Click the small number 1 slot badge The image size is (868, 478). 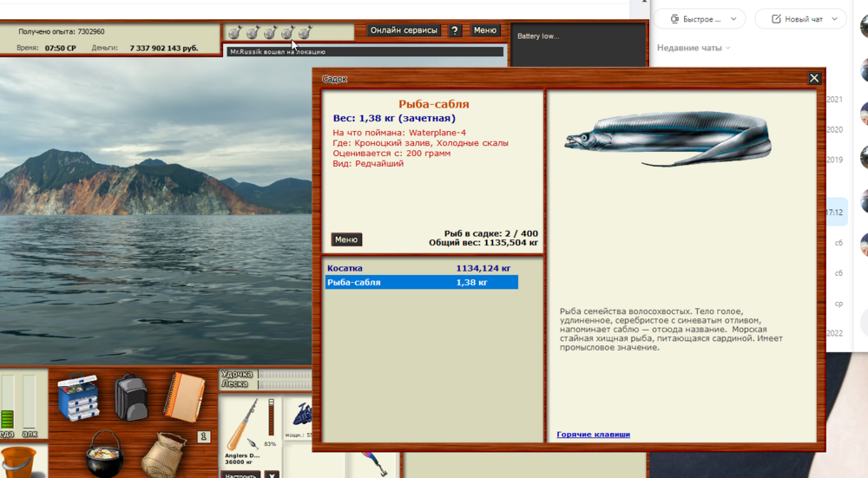pos(203,436)
